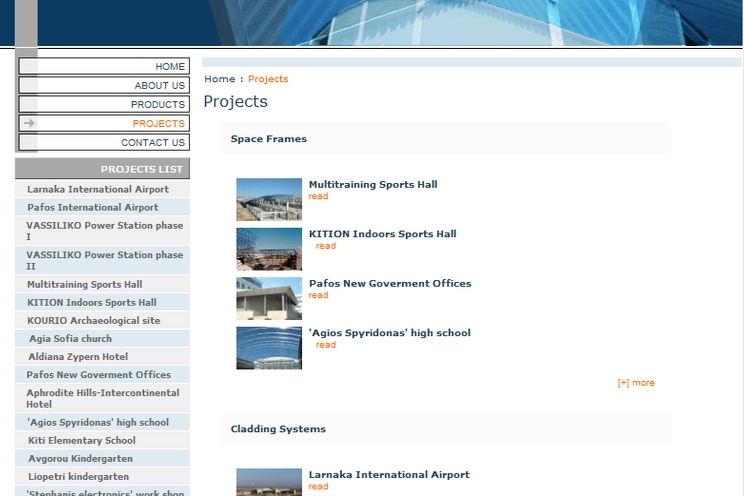The image size is (744, 496).
Task: Open the PRODUCTS menu item
Action: coord(104,104)
